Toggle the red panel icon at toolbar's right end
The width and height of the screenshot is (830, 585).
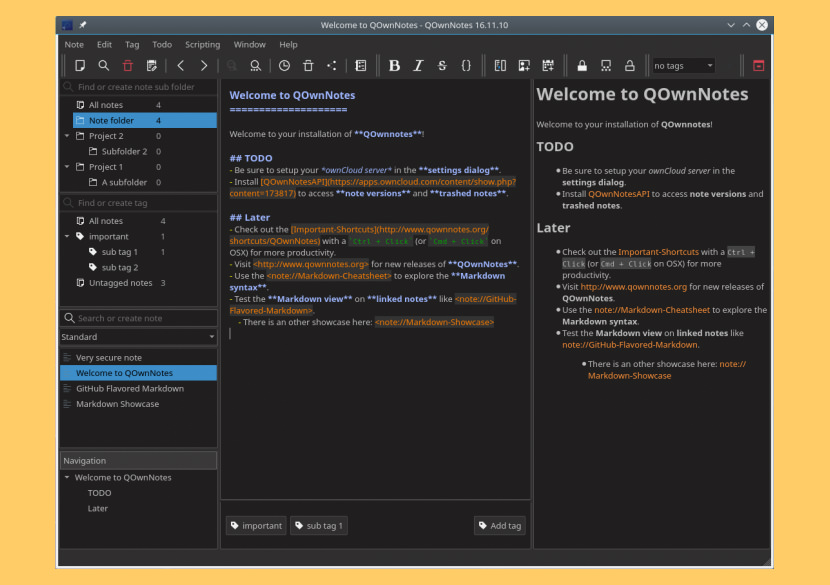coord(758,65)
